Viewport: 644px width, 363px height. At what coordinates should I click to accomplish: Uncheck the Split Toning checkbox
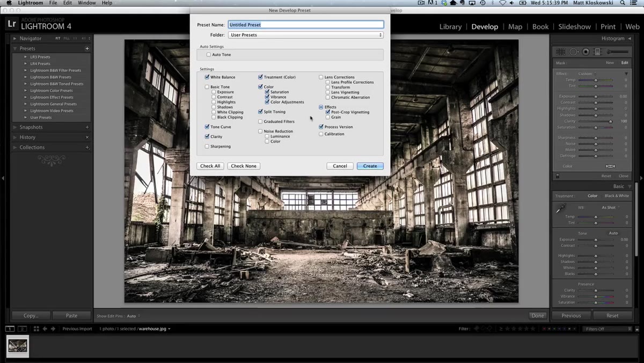pos(260,112)
